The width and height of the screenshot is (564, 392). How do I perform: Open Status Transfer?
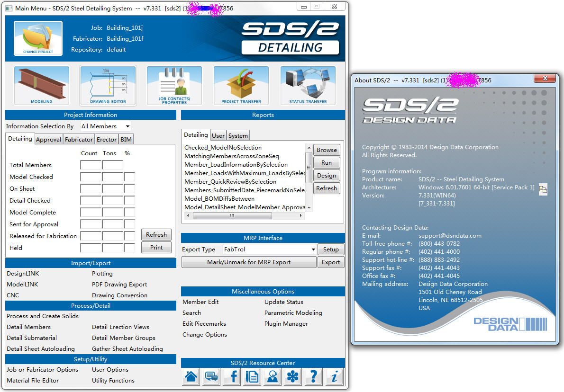[308, 86]
